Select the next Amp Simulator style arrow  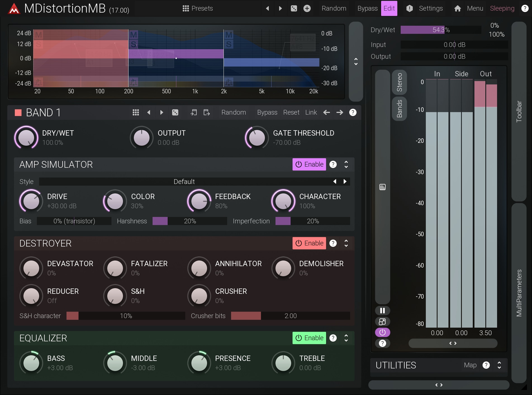[345, 182]
